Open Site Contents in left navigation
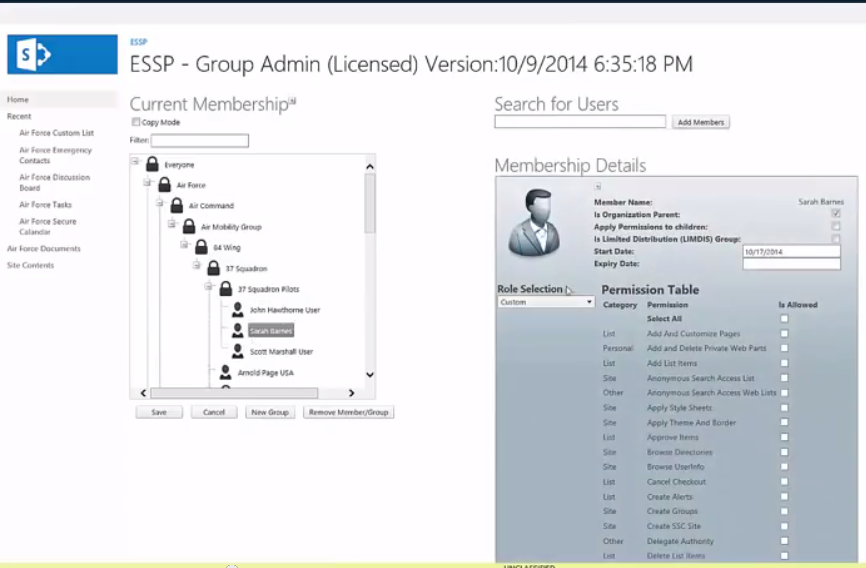 click(30, 265)
